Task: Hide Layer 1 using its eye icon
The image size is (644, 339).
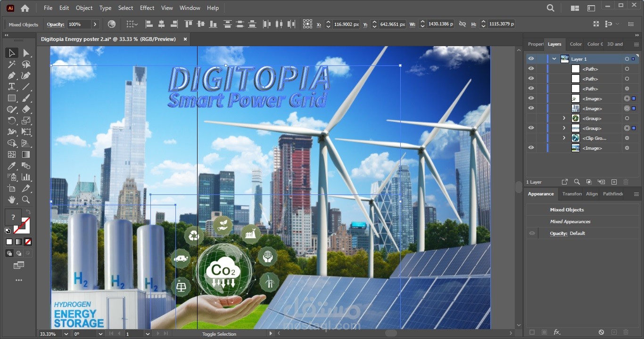Action: tap(531, 59)
